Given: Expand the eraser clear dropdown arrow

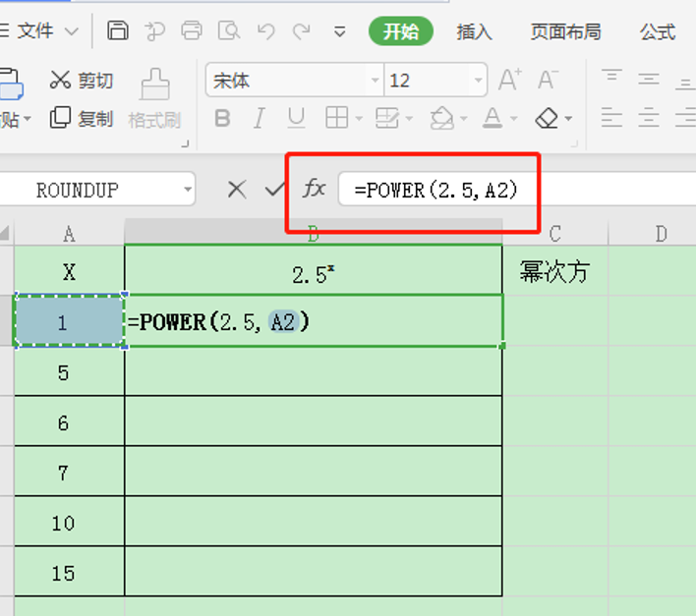Looking at the screenshot, I should point(568,119).
